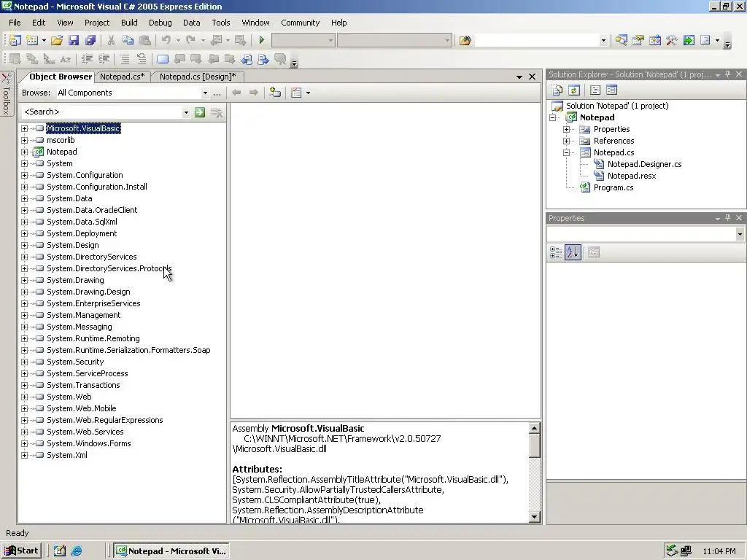The height and width of the screenshot is (560, 747).
Task: Click the Undo arrow icon
Action: pyautogui.click(x=166, y=41)
